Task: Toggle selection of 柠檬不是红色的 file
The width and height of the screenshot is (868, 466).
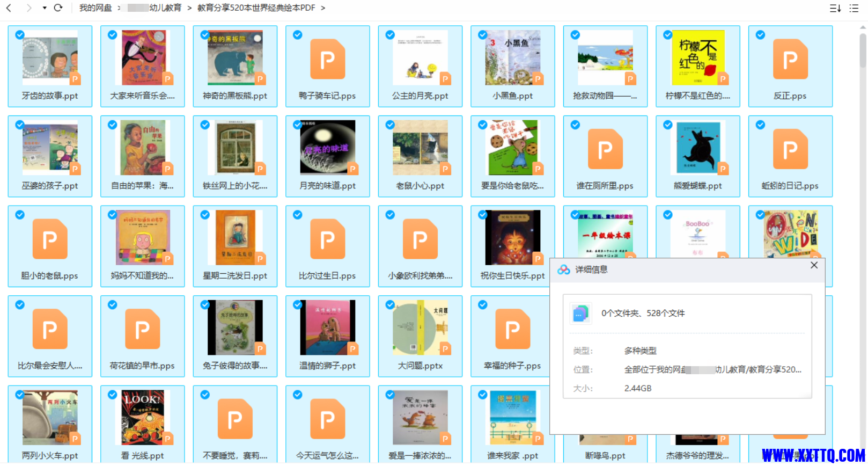Action: [x=667, y=35]
